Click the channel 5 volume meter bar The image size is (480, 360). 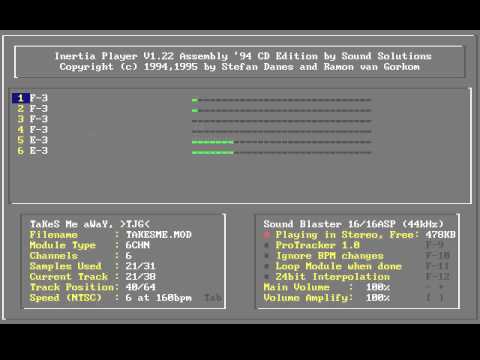tap(282, 142)
